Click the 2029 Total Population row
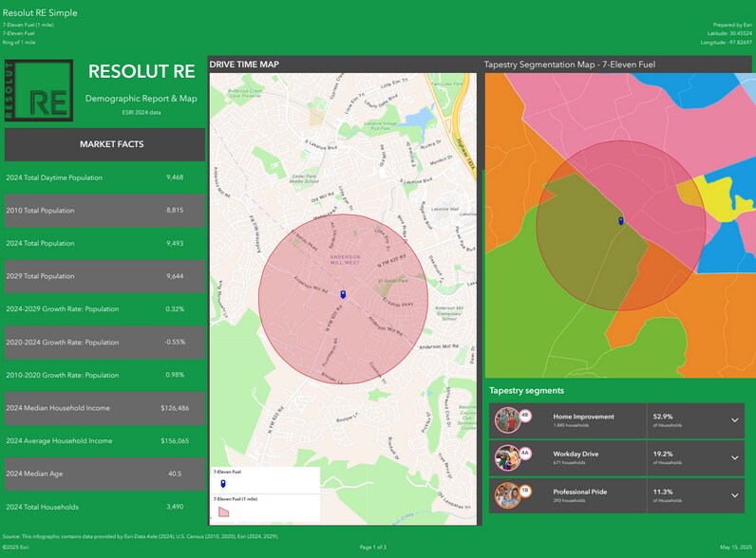This screenshot has height=558, width=756. [104, 276]
